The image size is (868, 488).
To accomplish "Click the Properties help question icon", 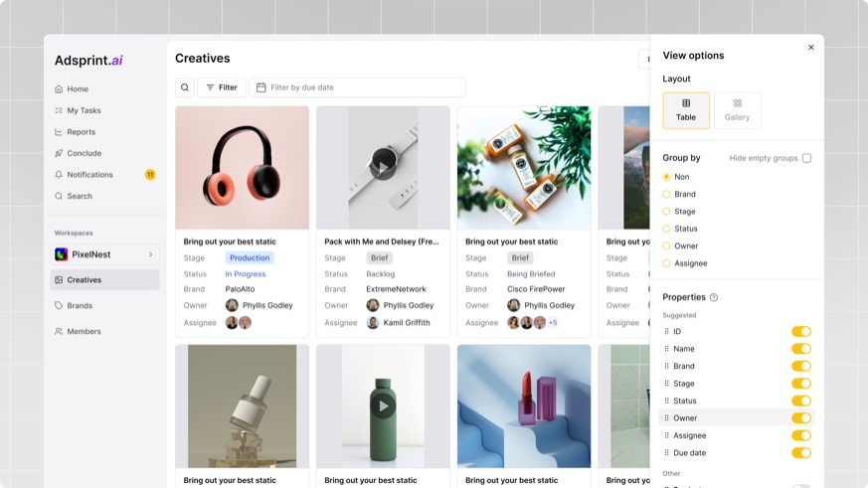I will coord(714,297).
